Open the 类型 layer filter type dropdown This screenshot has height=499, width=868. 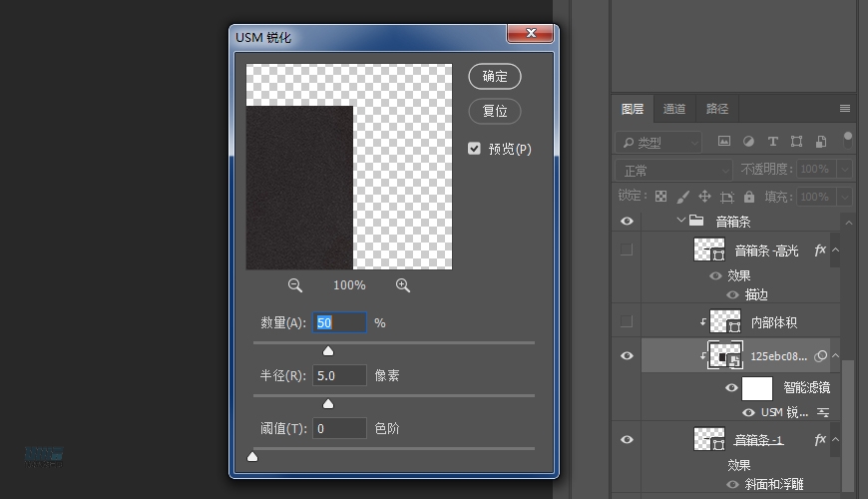pyautogui.click(x=658, y=143)
